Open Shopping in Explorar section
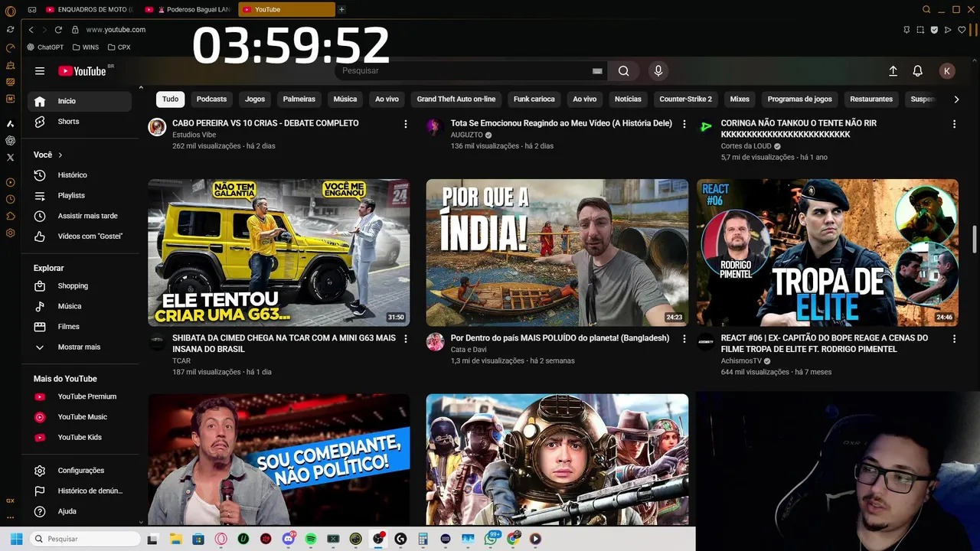 tap(80, 286)
